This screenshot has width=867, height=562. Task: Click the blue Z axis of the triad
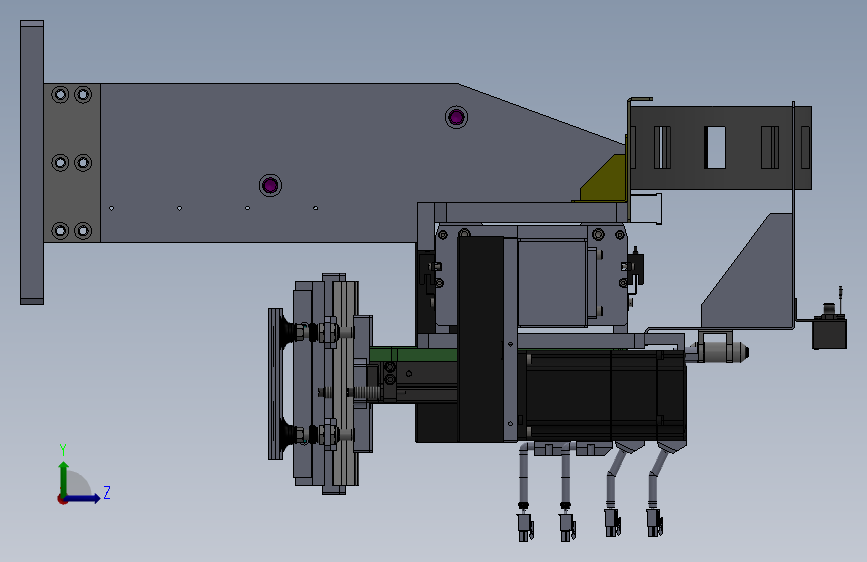pyautogui.click(x=83, y=498)
